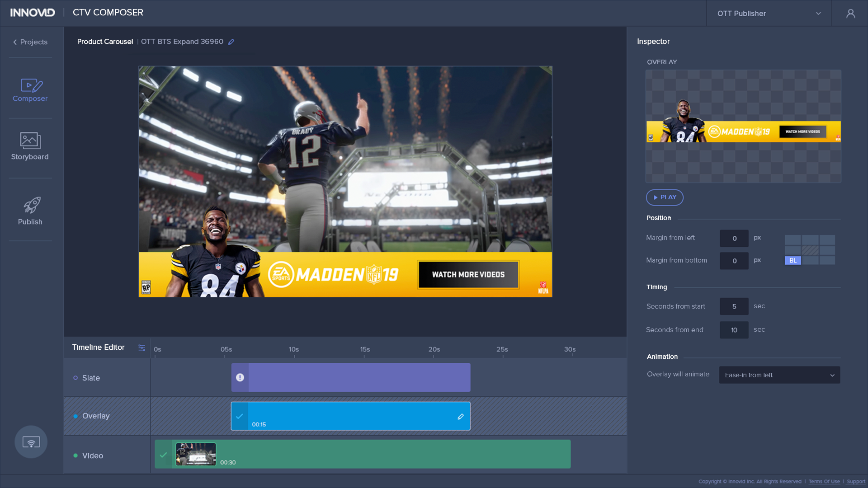868x488 pixels.
Task: Open the Overlay will animate dropdown
Action: (779, 375)
